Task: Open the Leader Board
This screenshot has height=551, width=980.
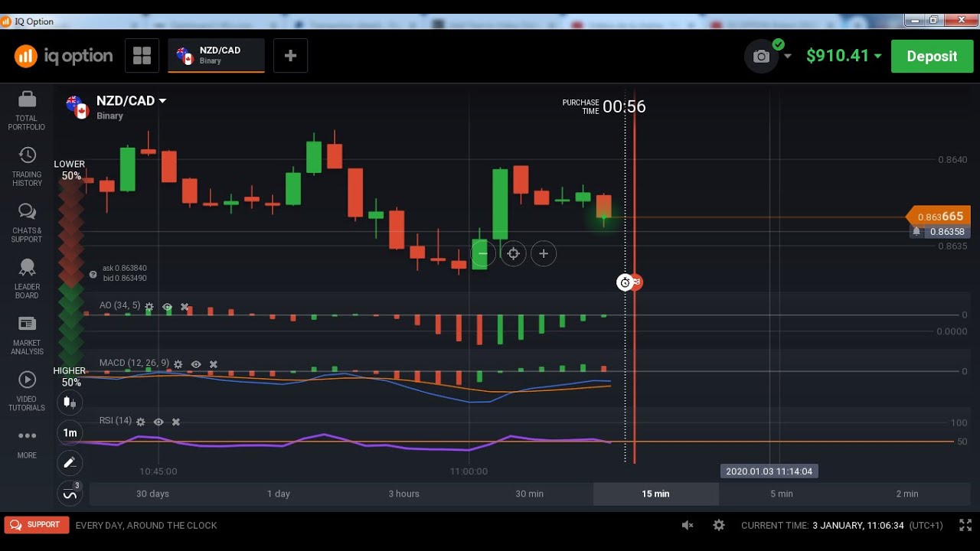Action: [x=27, y=279]
